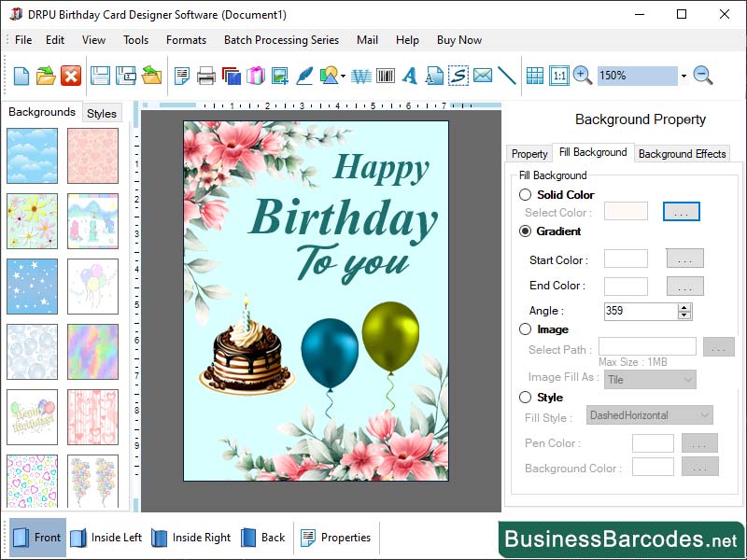The width and height of the screenshot is (747, 560).
Task: Open the Print tool on the toolbar
Action: [205, 77]
